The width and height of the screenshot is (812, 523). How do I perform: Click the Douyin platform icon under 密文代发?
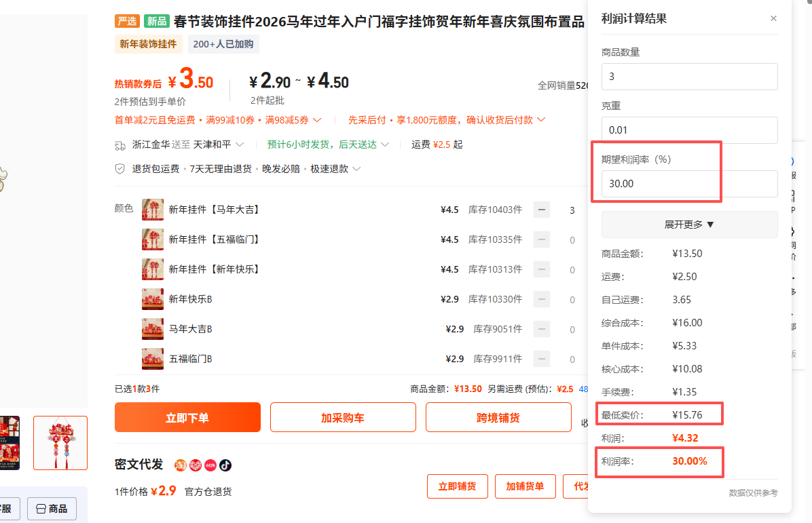[225, 465]
